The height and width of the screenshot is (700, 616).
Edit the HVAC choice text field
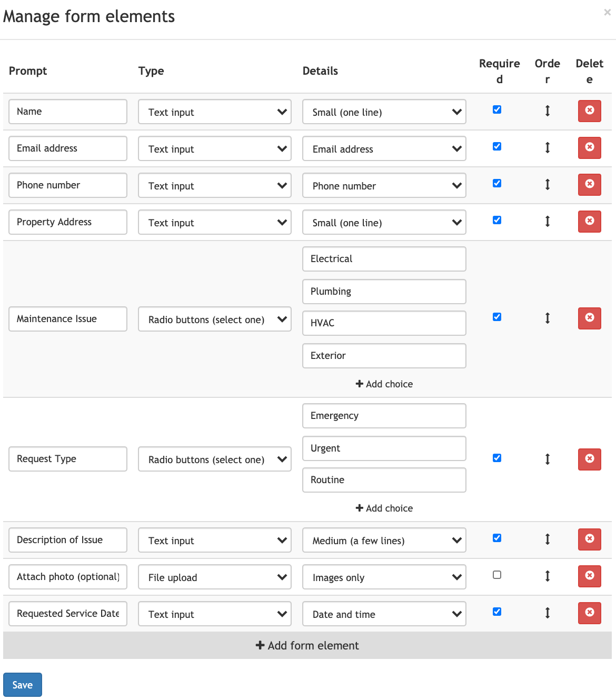[384, 323]
